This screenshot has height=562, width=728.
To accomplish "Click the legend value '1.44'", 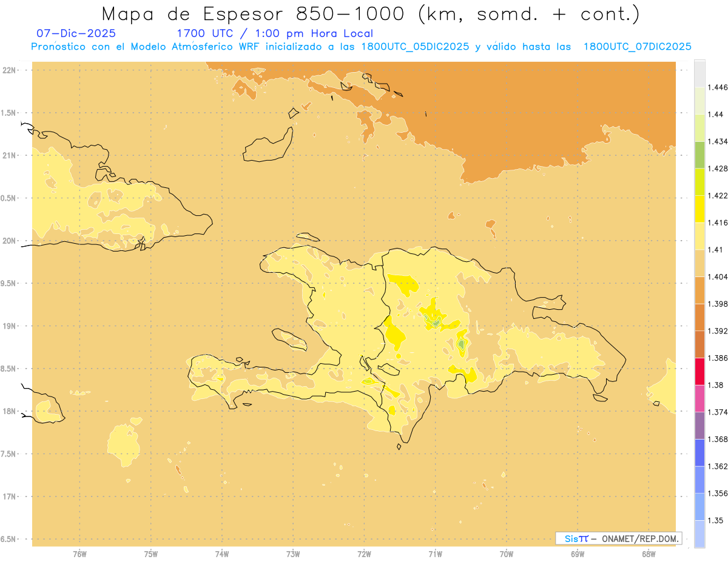I will pos(716,115).
